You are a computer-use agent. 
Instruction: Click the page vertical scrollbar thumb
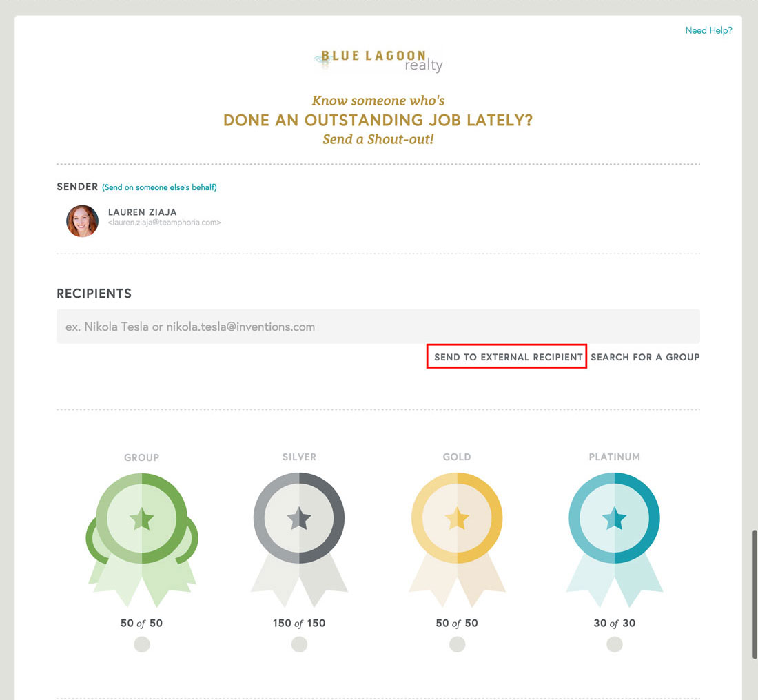755,594
